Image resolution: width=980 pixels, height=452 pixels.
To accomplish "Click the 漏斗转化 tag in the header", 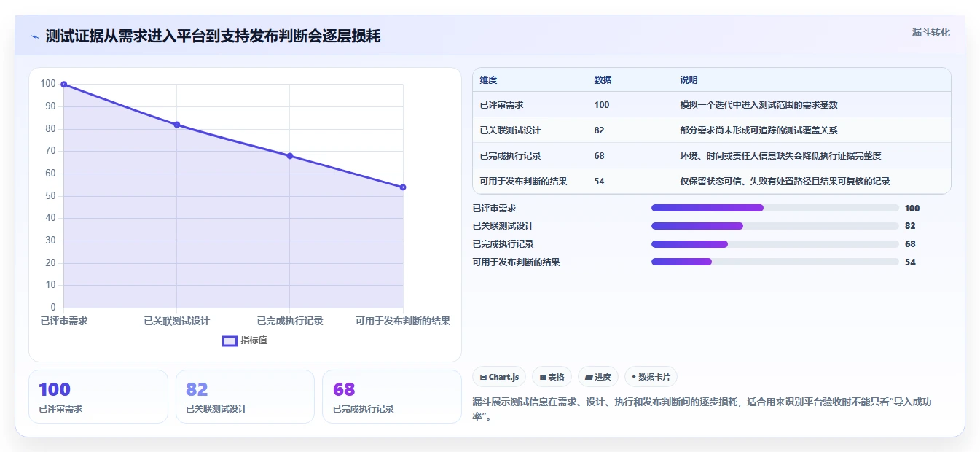I will pos(930,33).
